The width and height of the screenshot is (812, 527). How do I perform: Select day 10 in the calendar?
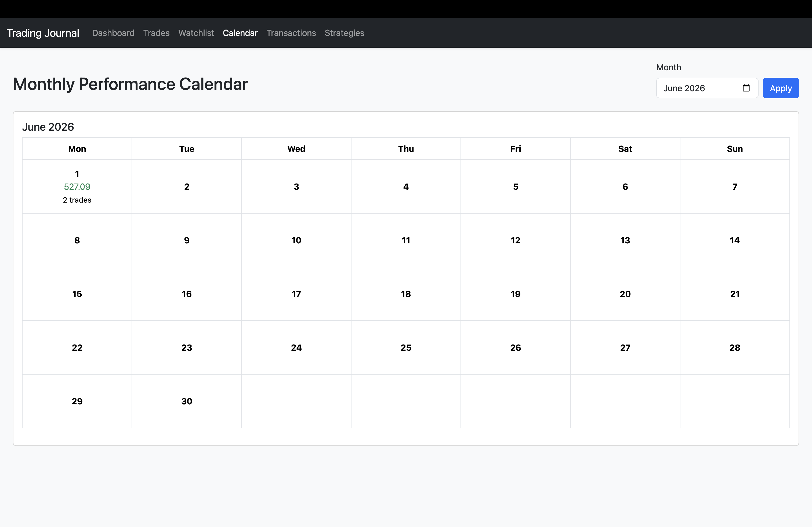[x=296, y=240]
